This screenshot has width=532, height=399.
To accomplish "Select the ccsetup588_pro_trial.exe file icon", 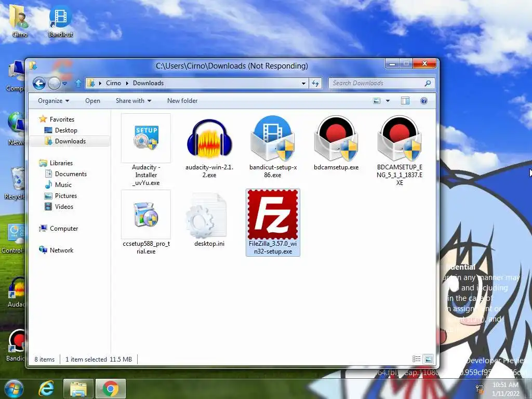I will coord(146,215).
